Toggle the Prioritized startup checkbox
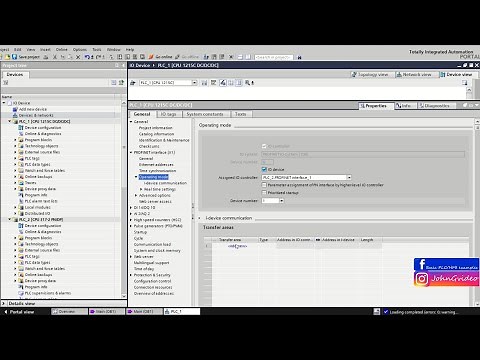The height and width of the screenshot is (360, 480). click(x=264, y=192)
